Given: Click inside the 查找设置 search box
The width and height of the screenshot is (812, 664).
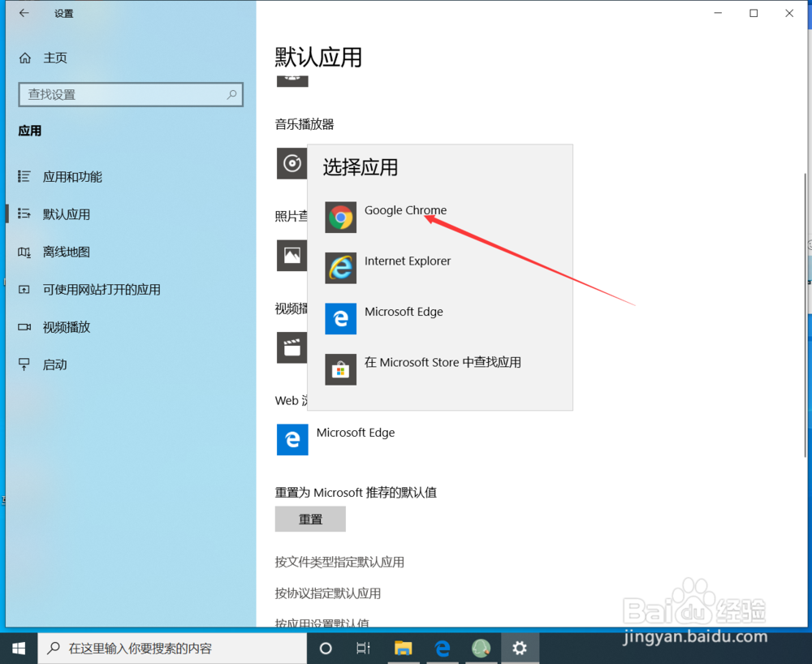Looking at the screenshot, I should point(130,95).
